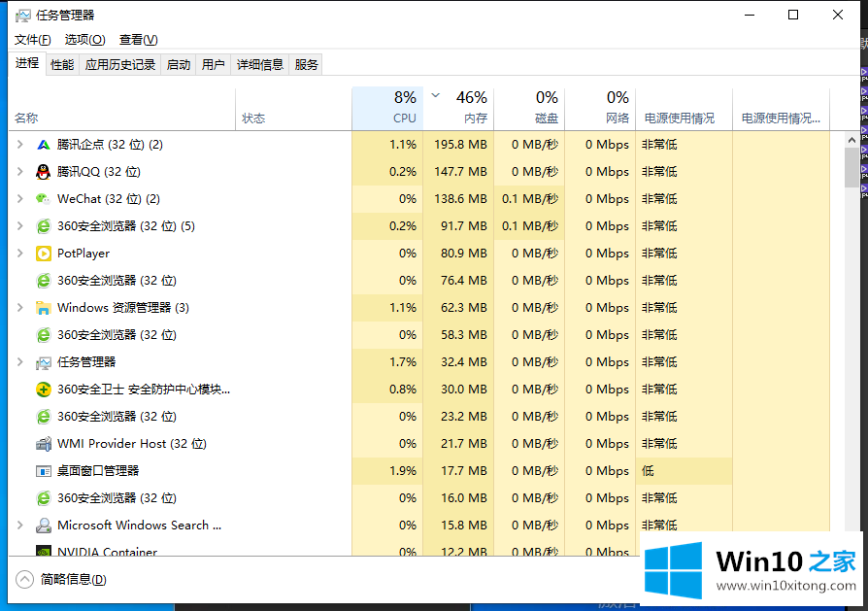Image resolution: width=868 pixels, height=611 pixels.
Task: Expand Windows 资源管理器 process group
Action: coord(20,308)
